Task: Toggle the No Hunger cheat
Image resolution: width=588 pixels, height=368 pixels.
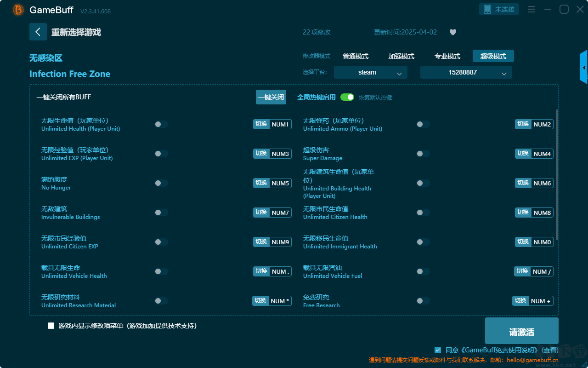Action: tap(161, 183)
